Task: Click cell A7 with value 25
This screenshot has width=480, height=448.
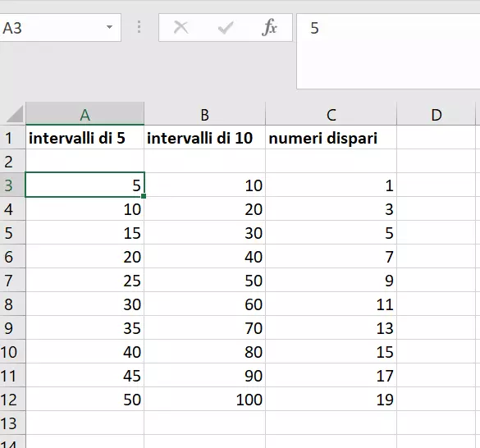Action: click(x=85, y=280)
